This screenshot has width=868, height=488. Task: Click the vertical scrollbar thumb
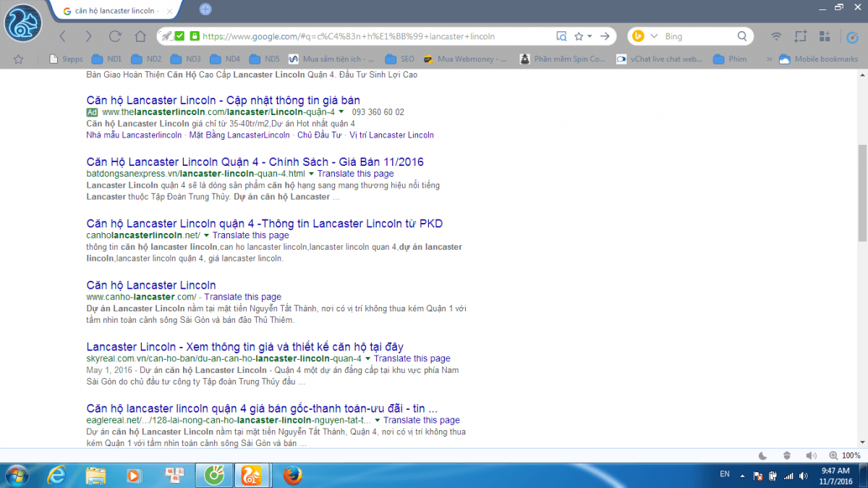[x=862, y=192]
